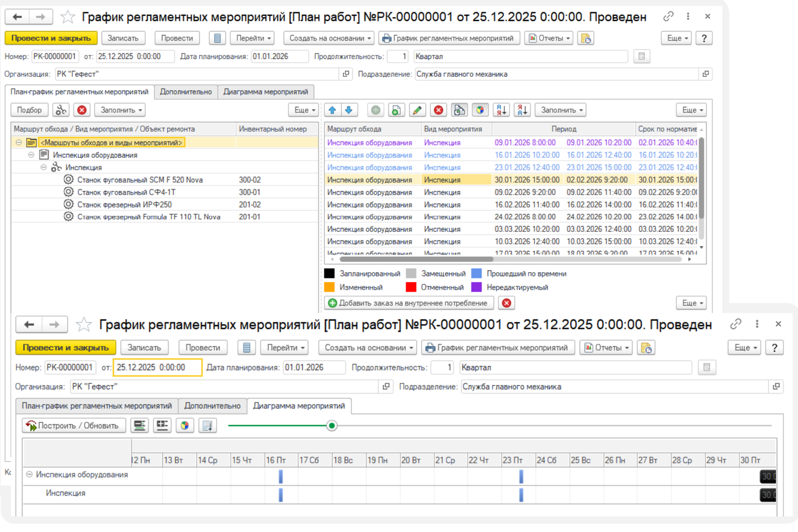
Task: Click purple Нередактируемый color swatch
Action: click(477, 287)
